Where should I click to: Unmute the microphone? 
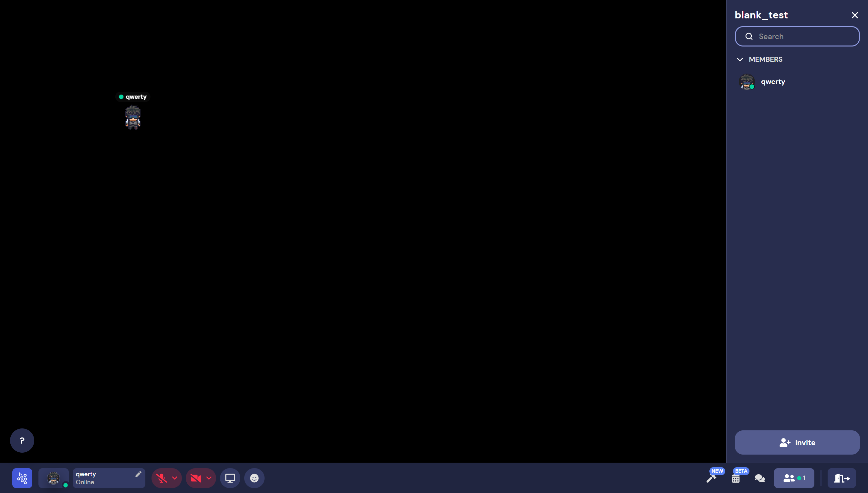click(162, 478)
